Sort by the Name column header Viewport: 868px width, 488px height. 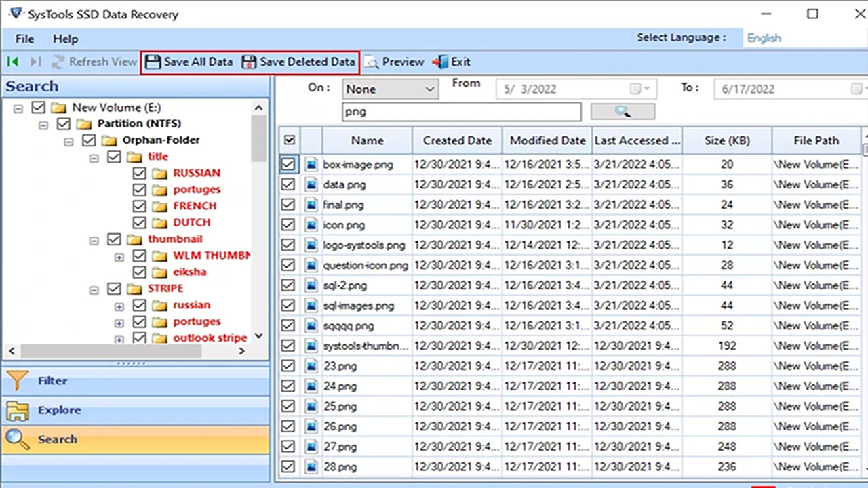367,140
